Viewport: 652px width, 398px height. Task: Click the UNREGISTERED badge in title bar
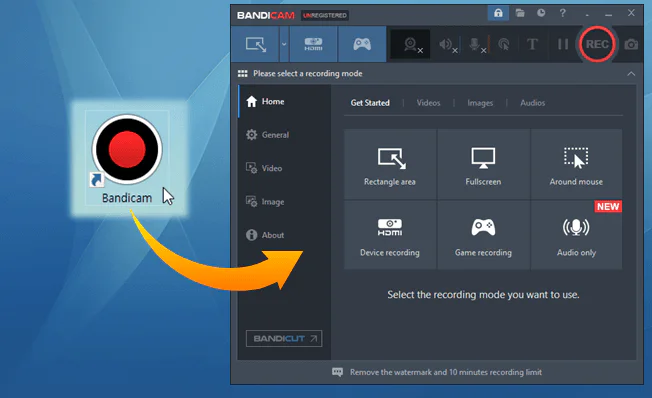click(x=325, y=15)
